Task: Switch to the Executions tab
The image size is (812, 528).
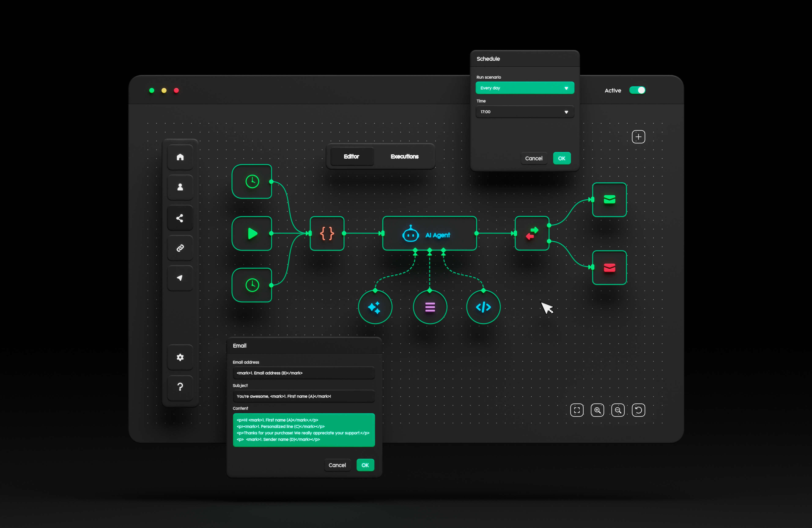Action: [405, 156]
